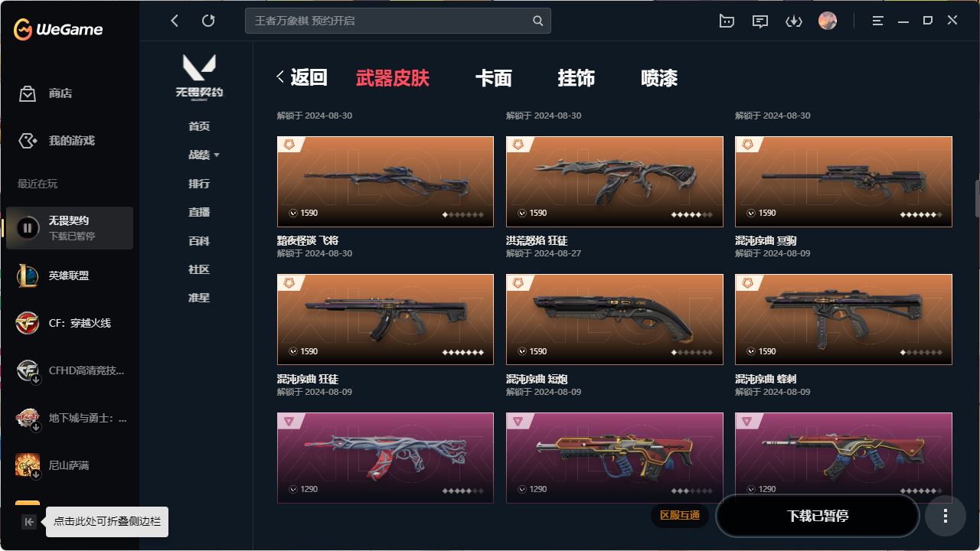980x551 pixels.
Task: Click the user avatar icon
Action: (828, 21)
